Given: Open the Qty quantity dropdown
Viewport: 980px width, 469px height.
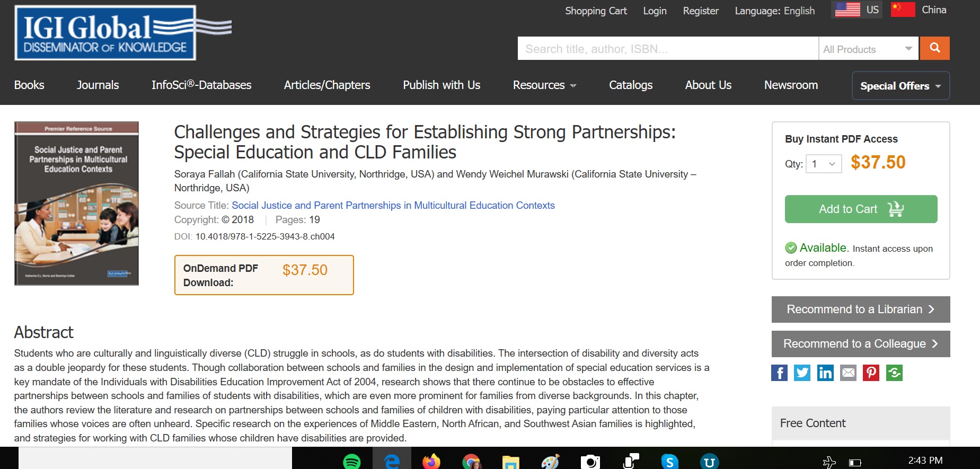Looking at the screenshot, I should coord(823,164).
